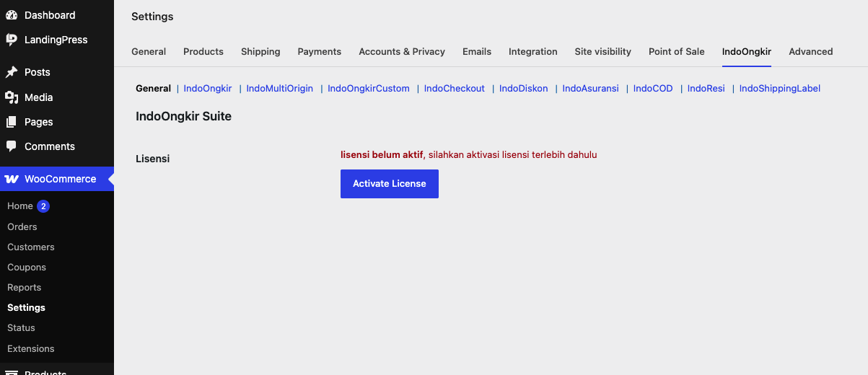
Task: Open IndoOngkirCustom subsection link
Action: pos(369,89)
